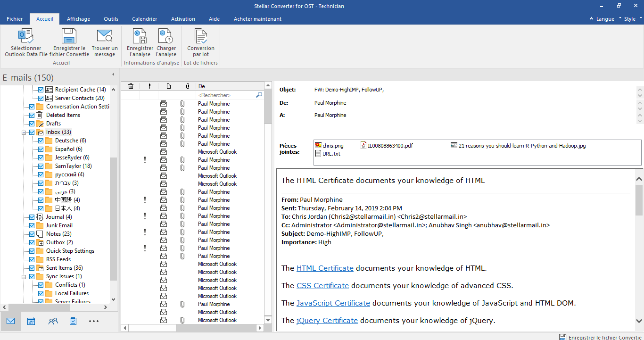644x340 pixels.
Task: Switch to Activation tab
Action: [x=183, y=19]
